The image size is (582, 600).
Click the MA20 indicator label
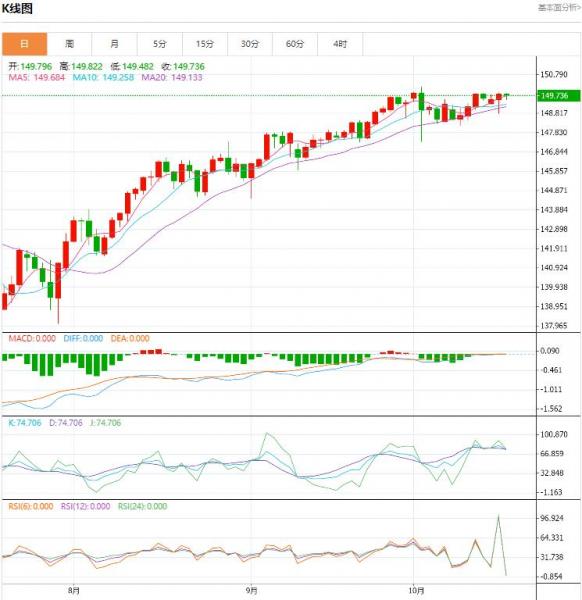point(172,78)
